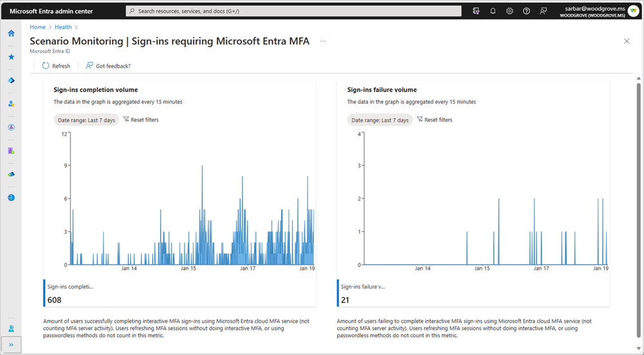Open Favorites star in sidebar
The image size is (644, 355).
click(11, 57)
